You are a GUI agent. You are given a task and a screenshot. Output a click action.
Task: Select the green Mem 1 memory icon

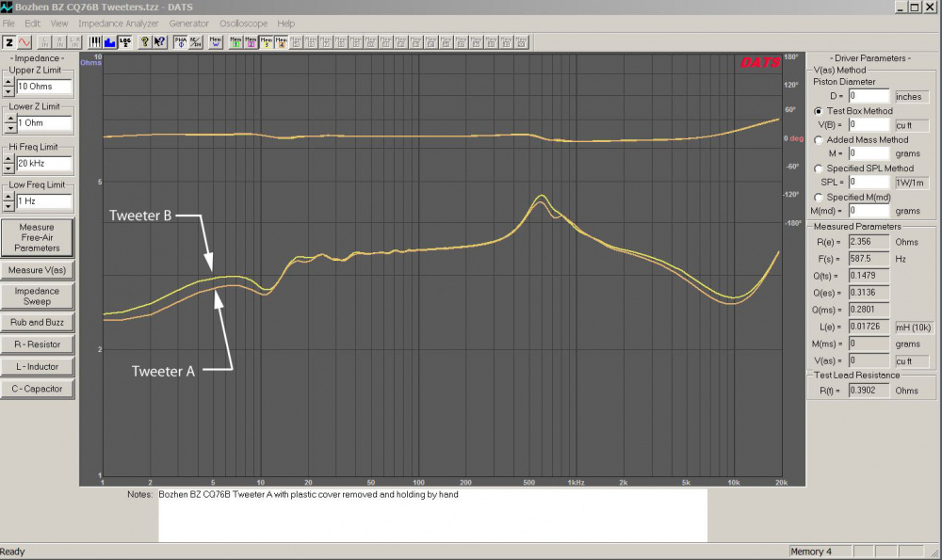point(235,42)
